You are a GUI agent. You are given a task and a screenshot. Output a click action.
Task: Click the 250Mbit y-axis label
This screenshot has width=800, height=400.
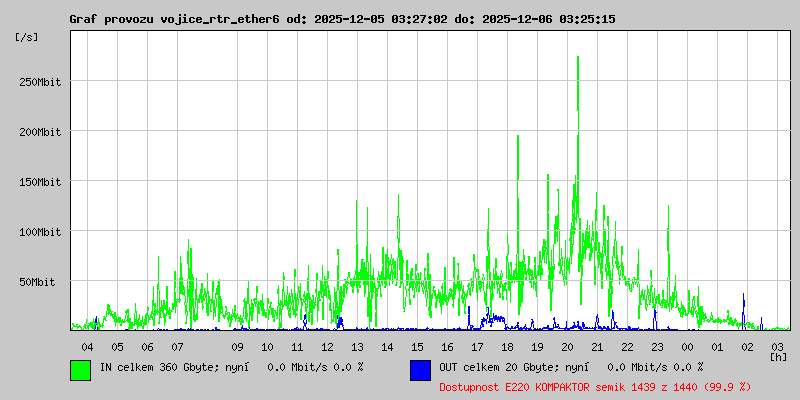point(40,82)
